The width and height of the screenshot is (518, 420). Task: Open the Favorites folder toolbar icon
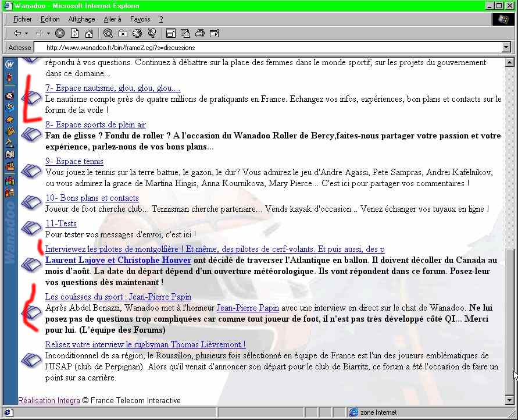pyautogui.click(x=123, y=33)
